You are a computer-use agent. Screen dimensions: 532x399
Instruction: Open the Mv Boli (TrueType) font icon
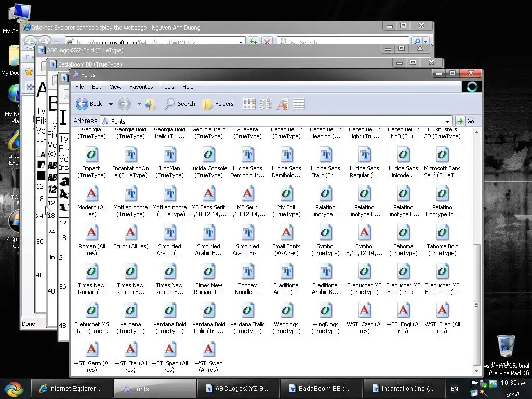coord(286,194)
